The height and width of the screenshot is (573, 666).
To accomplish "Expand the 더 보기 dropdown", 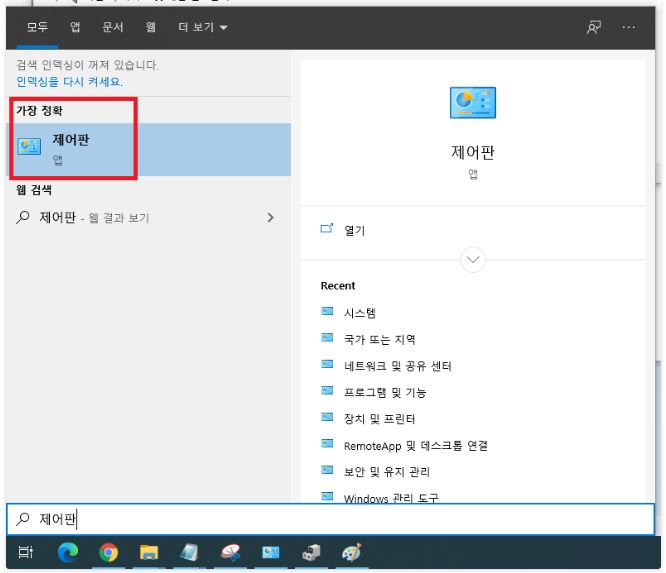I will point(203,27).
